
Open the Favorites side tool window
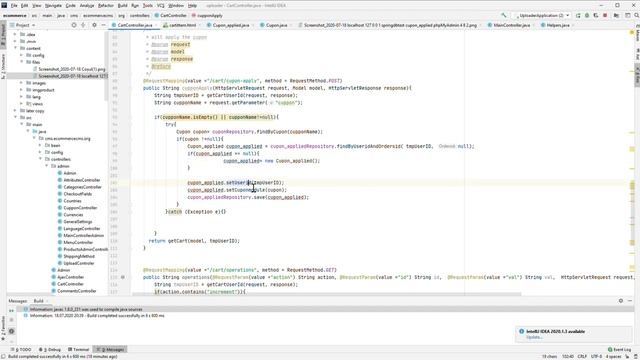[3, 329]
